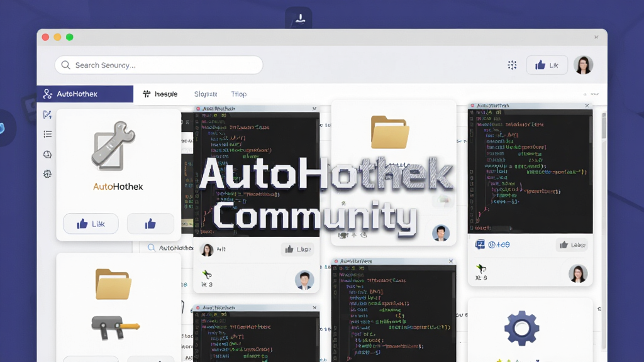This screenshot has width=644, height=362.
Task: Open the woman avatar on right code post
Action: [578, 274]
